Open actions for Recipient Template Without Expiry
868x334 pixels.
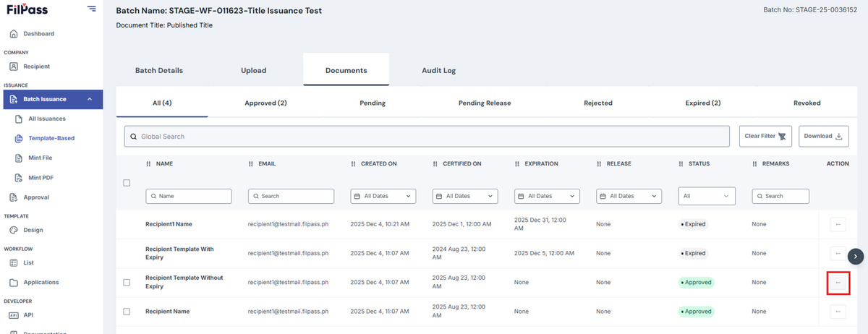838,282
